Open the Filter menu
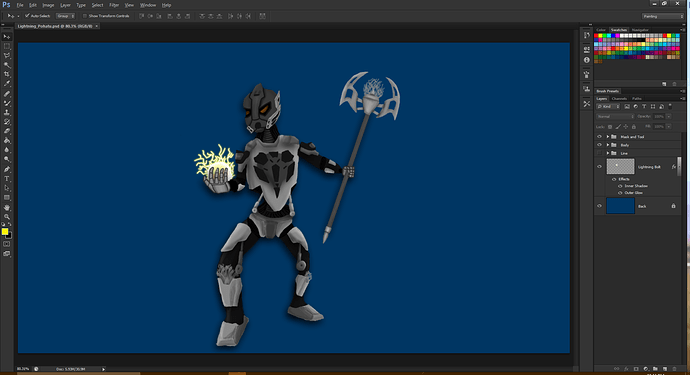The height and width of the screenshot is (375, 690). pos(114,5)
